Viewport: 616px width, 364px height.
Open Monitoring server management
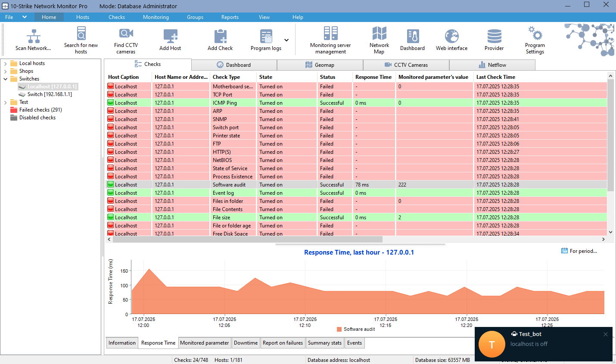click(330, 40)
